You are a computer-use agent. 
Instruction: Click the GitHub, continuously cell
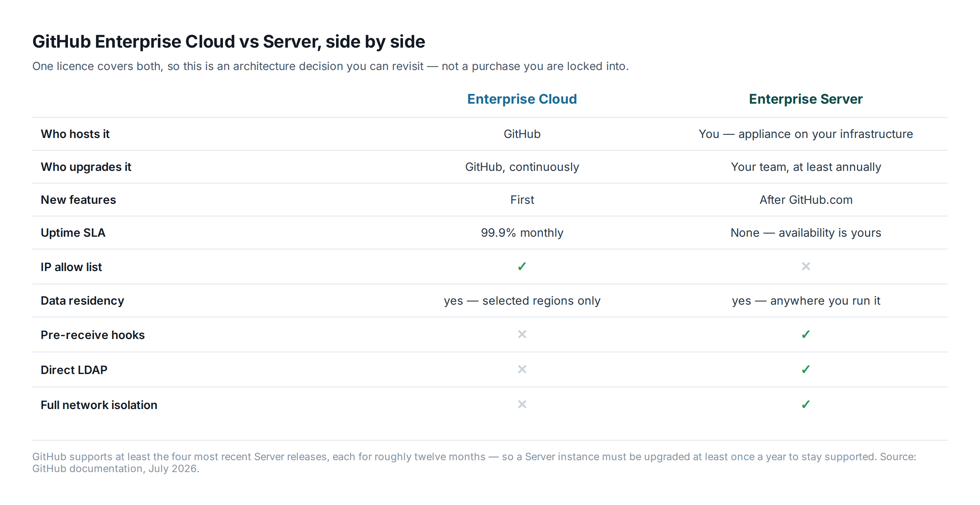tap(522, 167)
